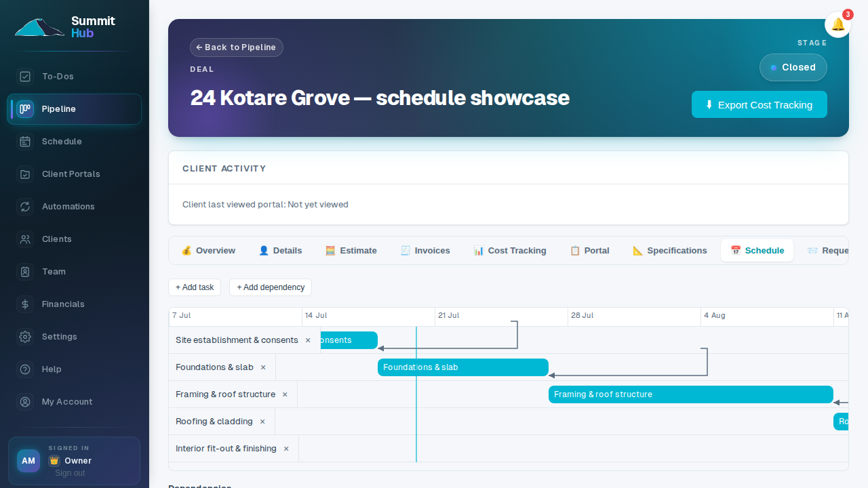
Task: Go back to Pipeline
Action: coord(237,47)
